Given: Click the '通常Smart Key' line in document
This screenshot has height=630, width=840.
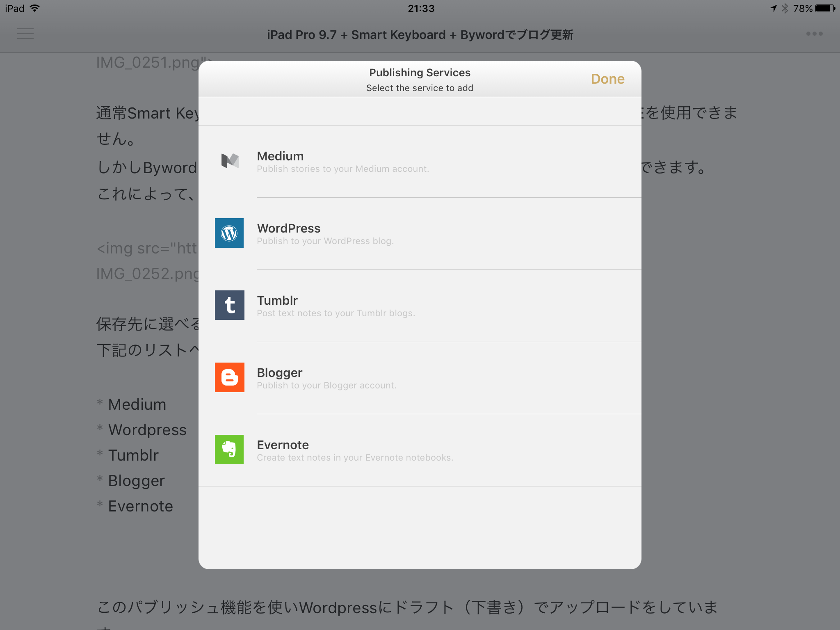Looking at the screenshot, I should (148, 113).
